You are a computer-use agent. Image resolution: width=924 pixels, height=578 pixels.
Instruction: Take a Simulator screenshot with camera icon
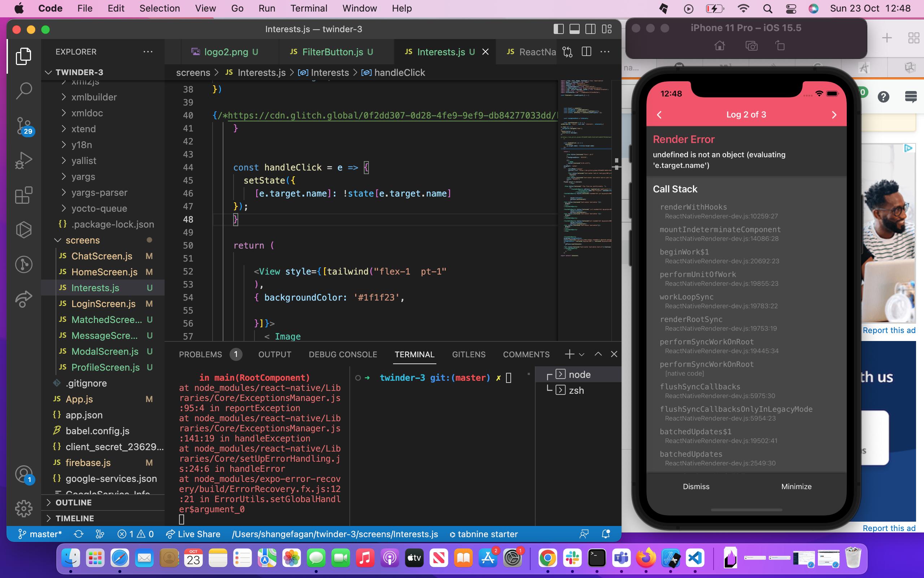coord(751,46)
